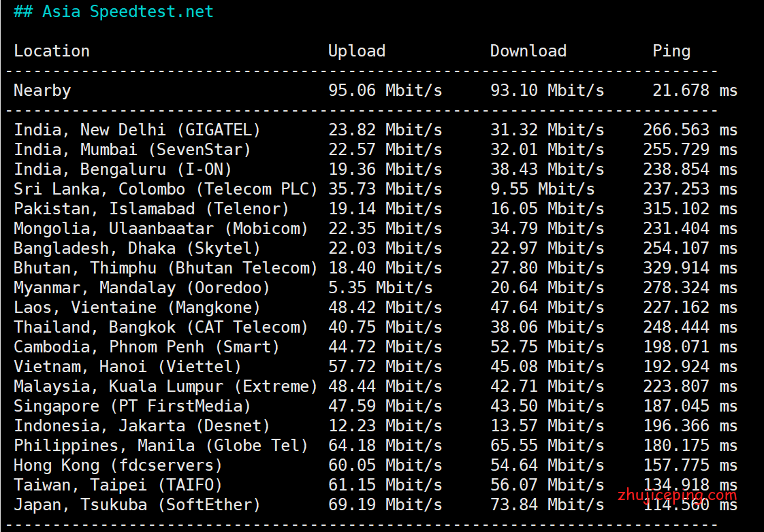Click Singapore download 43.50 Mbit/s
This screenshot has width=764, height=532.
(x=547, y=406)
